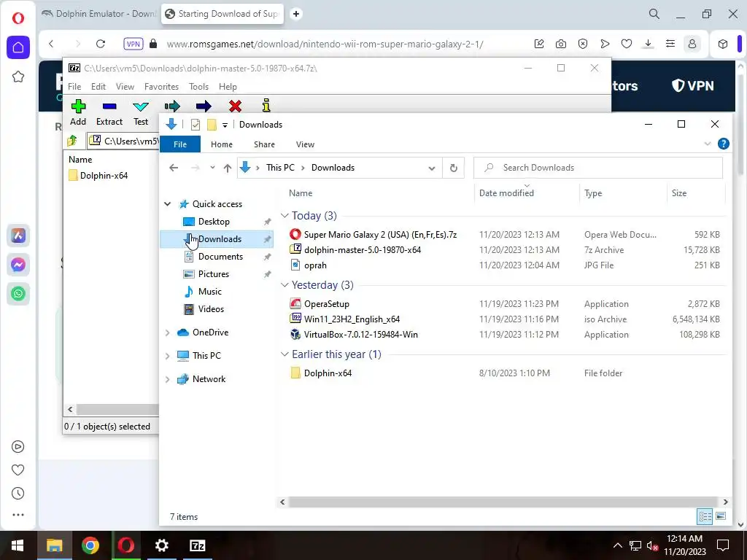747x560 pixels.
Task: Click the Extract button in 7-Zip toolbar
Action: pyautogui.click(x=109, y=113)
